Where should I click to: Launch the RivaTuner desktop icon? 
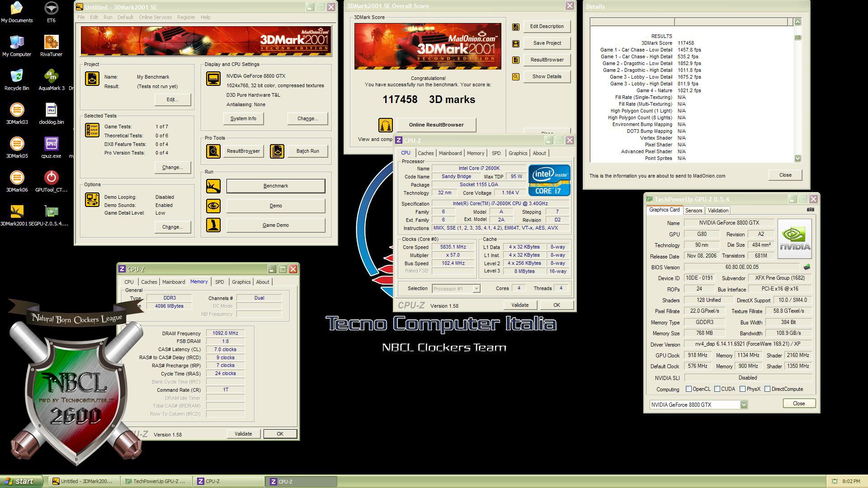(51, 47)
